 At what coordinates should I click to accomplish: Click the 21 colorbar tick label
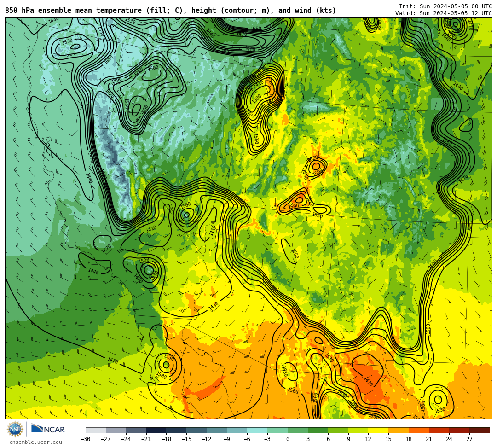point(429,439)
